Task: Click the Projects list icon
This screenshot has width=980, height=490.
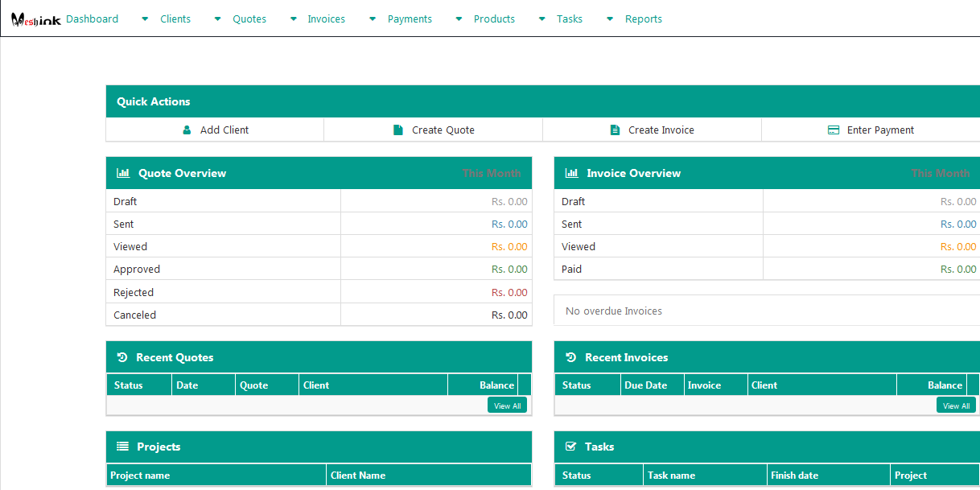Action: pos(122,447)
